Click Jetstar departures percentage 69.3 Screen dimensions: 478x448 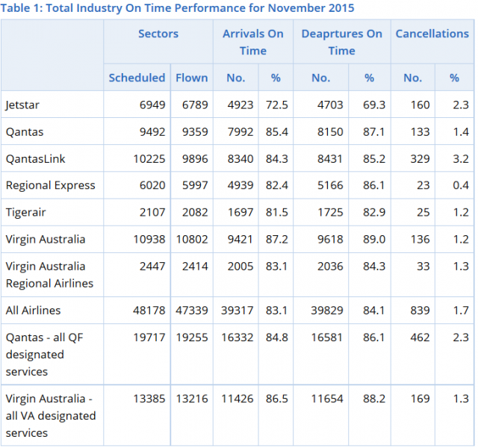click(374, 105)
